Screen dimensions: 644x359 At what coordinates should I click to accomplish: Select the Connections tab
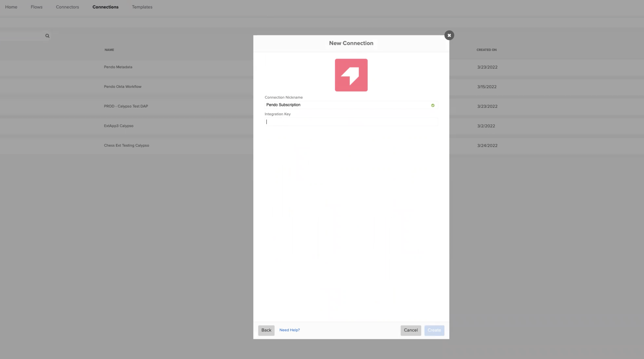click(105, 7)
